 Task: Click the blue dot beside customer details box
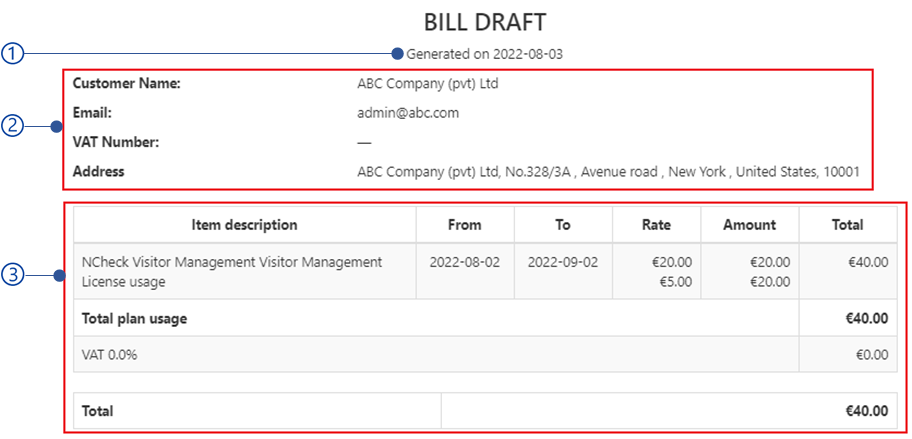(56, 126)
